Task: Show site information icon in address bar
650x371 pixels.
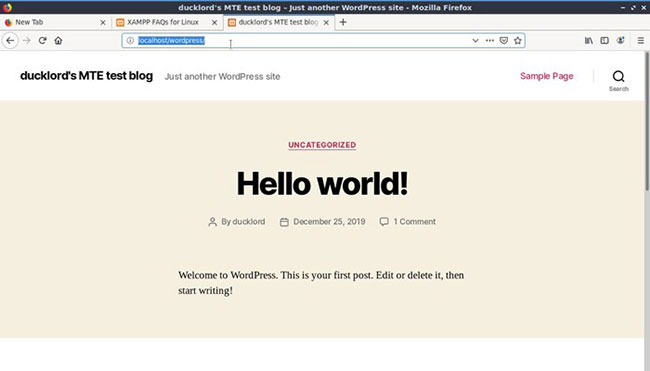Action: [130, 41]
